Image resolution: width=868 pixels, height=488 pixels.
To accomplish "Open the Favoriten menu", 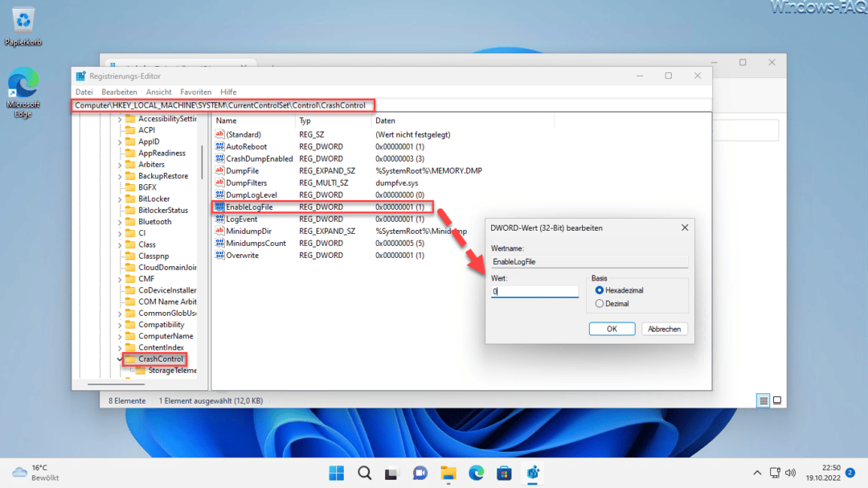I will 195,92.
